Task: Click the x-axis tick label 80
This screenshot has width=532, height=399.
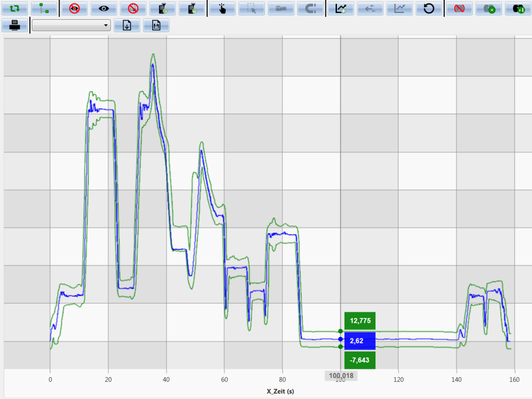Action: click(x=282, y=379)
